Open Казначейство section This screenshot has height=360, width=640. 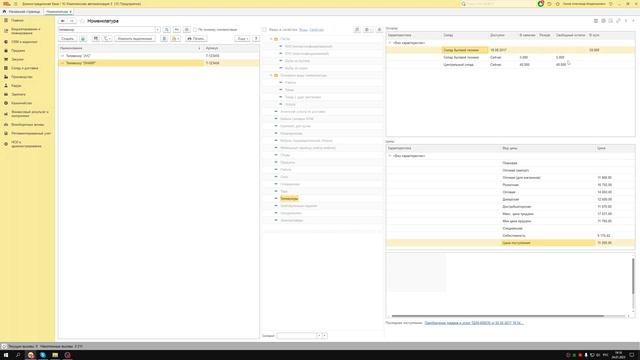(x=21, y=103)
